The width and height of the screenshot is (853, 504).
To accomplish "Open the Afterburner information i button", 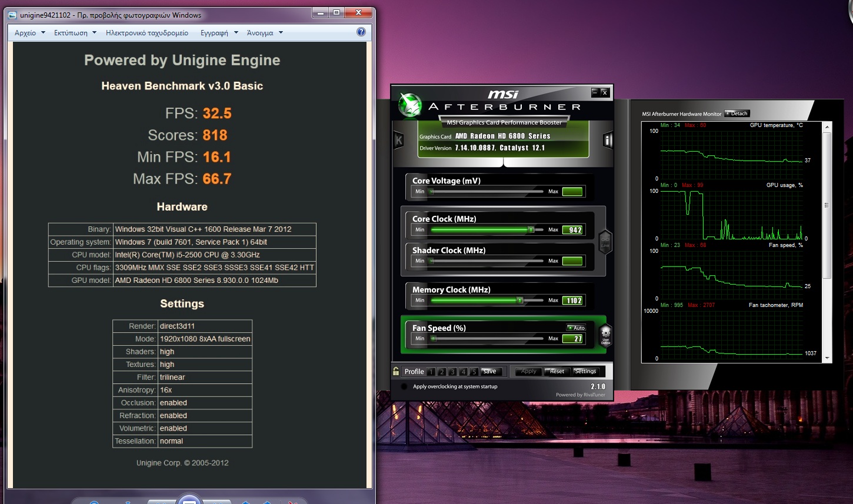I will coord(608,140).
